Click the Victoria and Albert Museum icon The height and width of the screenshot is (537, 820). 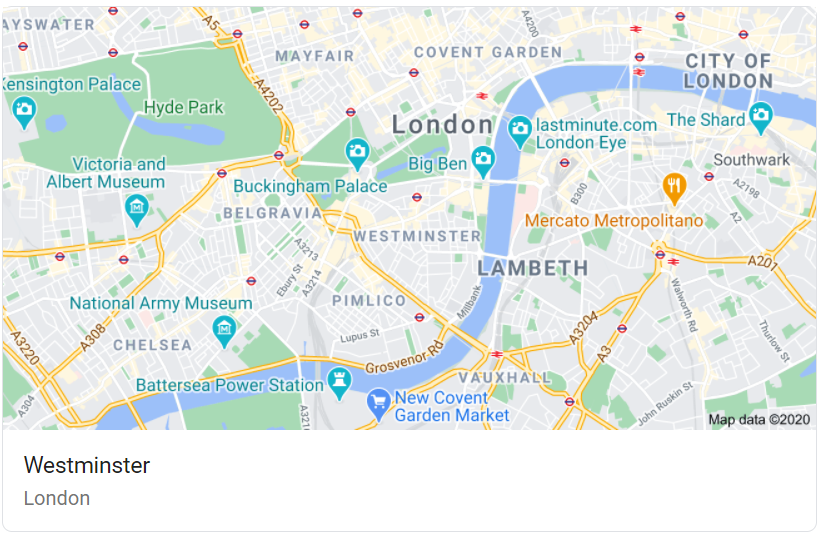tap(136, 210)
